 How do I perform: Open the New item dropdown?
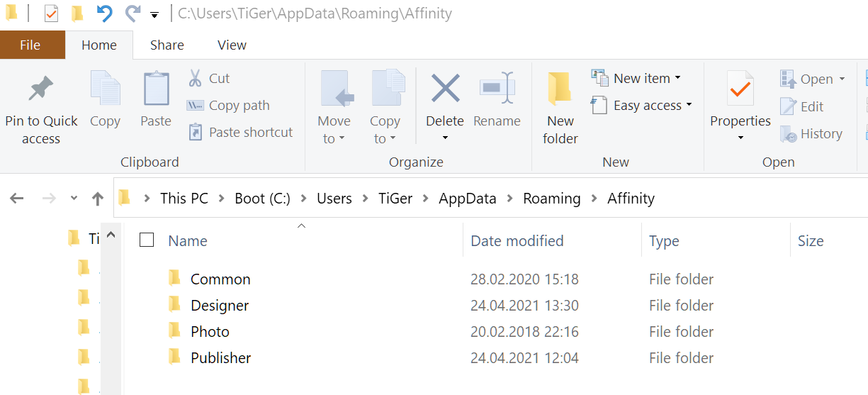click(637, 78)
